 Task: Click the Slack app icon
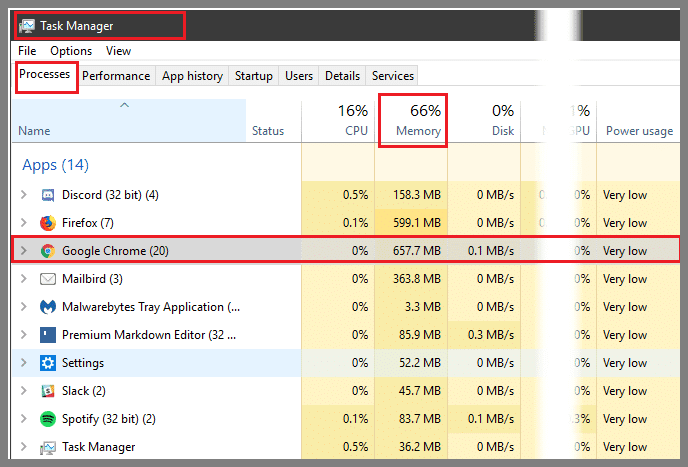(x=47, y=391)
